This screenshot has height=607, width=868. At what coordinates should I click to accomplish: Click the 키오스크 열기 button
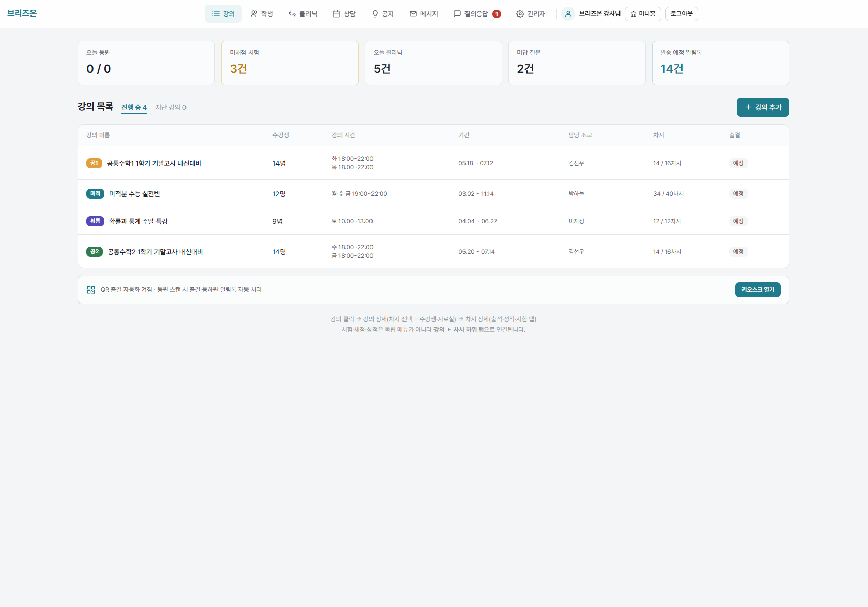coord(758,290)
